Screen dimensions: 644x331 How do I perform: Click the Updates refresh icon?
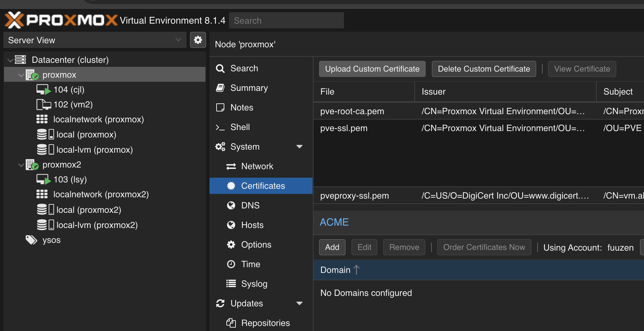(x=220, y=303)
